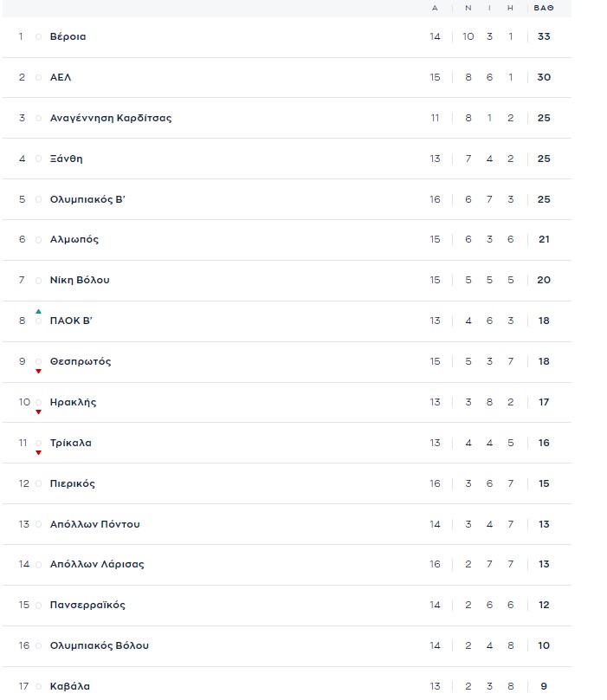
Task: Open the Αναγέννηση Καρδίτσας team page
Action: [x=111, y=118]
